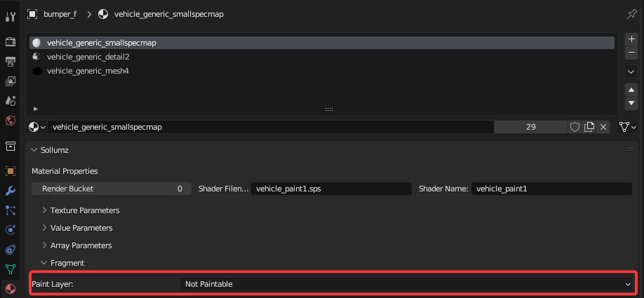Toggle the fake user shield icon
Image resolution: width=644 pixels, height=298 pixels.
coord(575,127)
